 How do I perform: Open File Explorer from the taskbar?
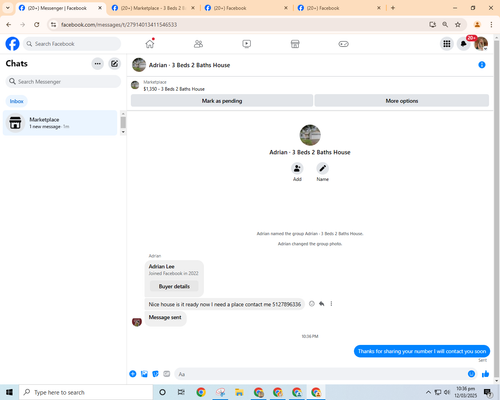239,392
